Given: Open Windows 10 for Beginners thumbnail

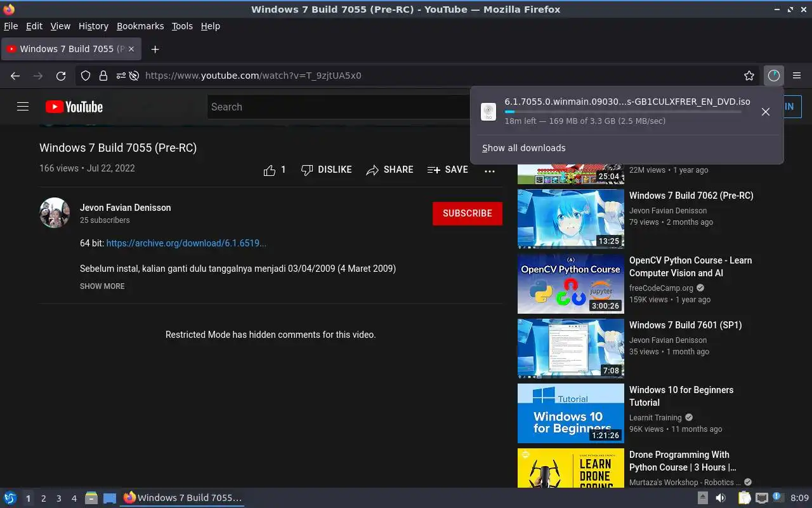Looking at the screenshot, I should pos(571,413).
